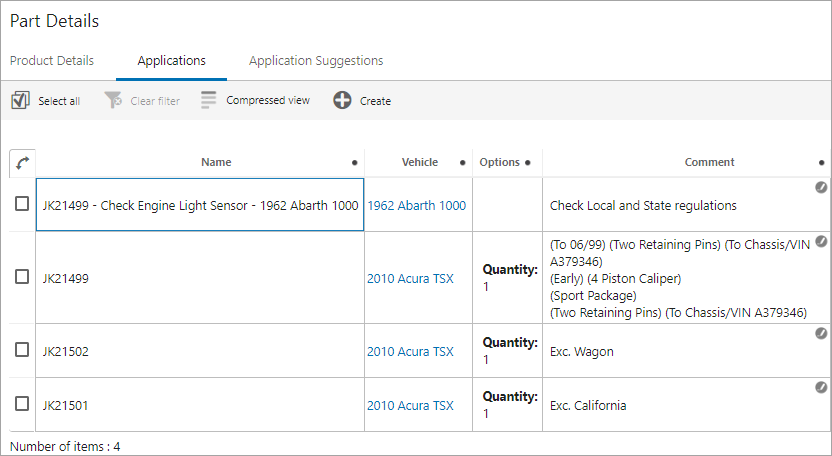Image resolution: width=832 pixels, height=456 pixels.
Task: Open the Vehicle column menu dot
Action: (x=462, y=163)
